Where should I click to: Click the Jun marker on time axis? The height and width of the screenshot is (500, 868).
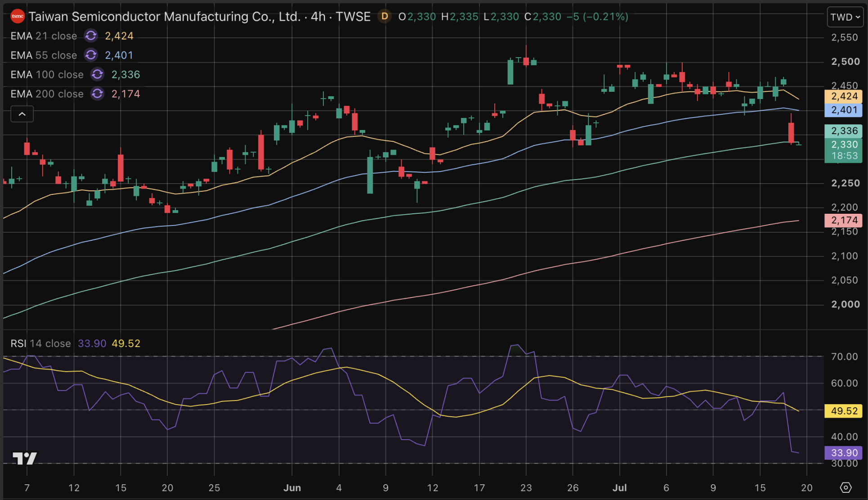tap(292, 488)
